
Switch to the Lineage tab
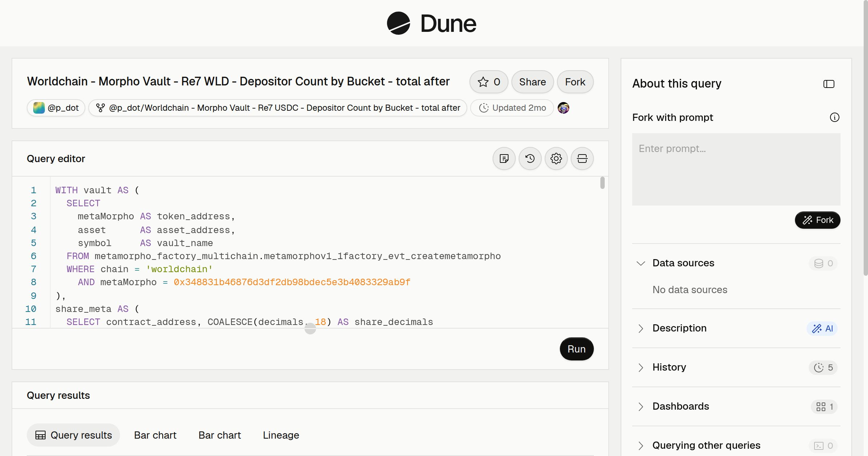(x=281, y=435)
